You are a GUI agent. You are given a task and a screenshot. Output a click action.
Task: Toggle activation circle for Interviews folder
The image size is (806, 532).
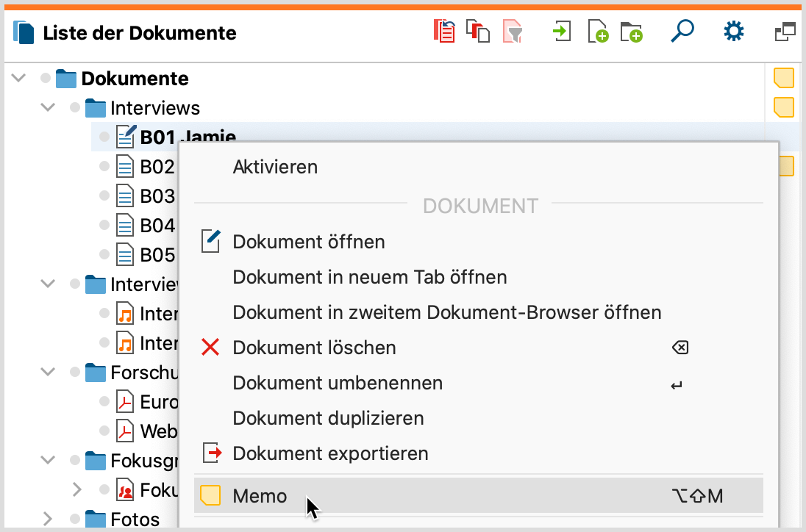pos(75,107)
